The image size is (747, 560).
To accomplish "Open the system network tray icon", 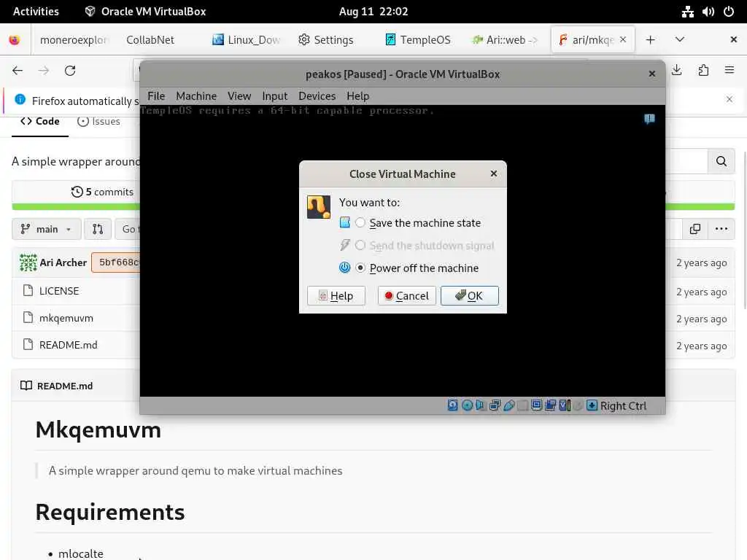I will (x=687, y=12).
